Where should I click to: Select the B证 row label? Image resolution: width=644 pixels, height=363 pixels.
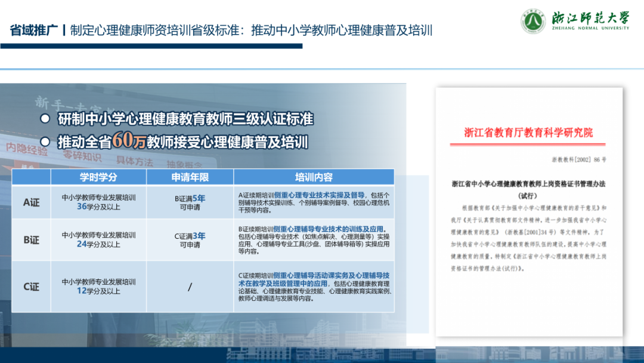[x=31, y=239]
